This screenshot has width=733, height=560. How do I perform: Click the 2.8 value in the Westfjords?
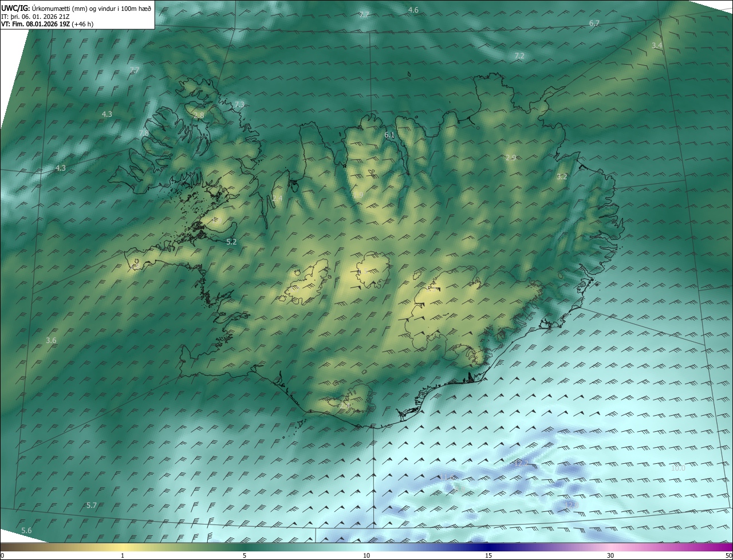[x=199, y=116]
